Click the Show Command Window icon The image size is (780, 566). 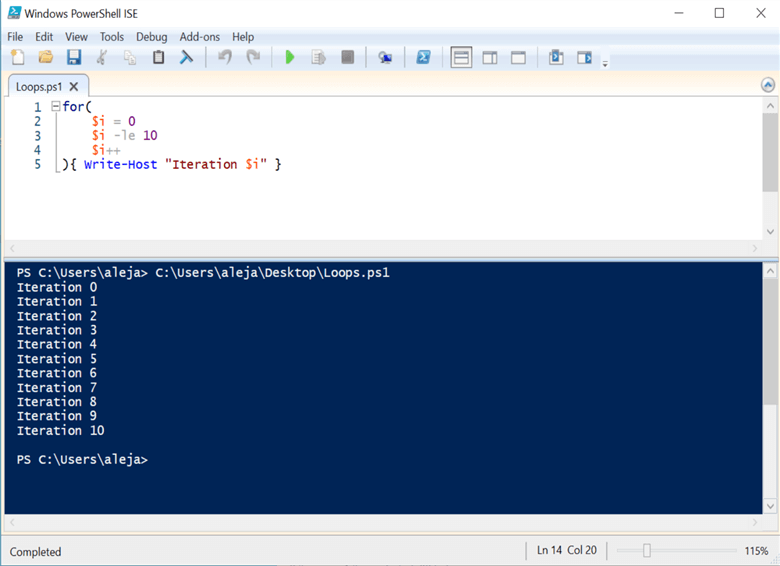[556, 57]
